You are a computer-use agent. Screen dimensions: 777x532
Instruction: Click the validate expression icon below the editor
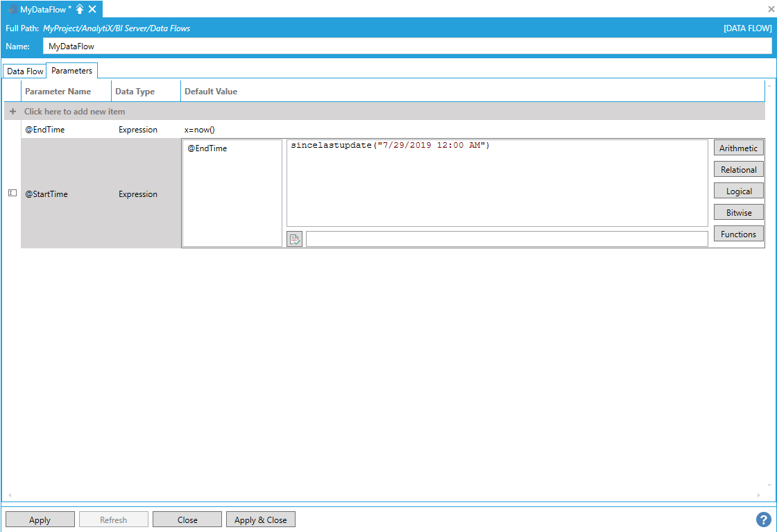click(294, 239)
